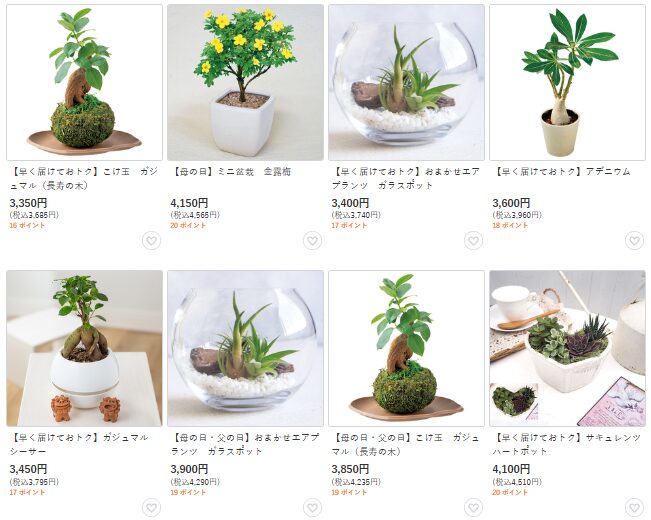Heart the ガジュマル シーサー product
Image resolution: width=651 pixels, height=520 pixels.
click(x=152, y=508)
